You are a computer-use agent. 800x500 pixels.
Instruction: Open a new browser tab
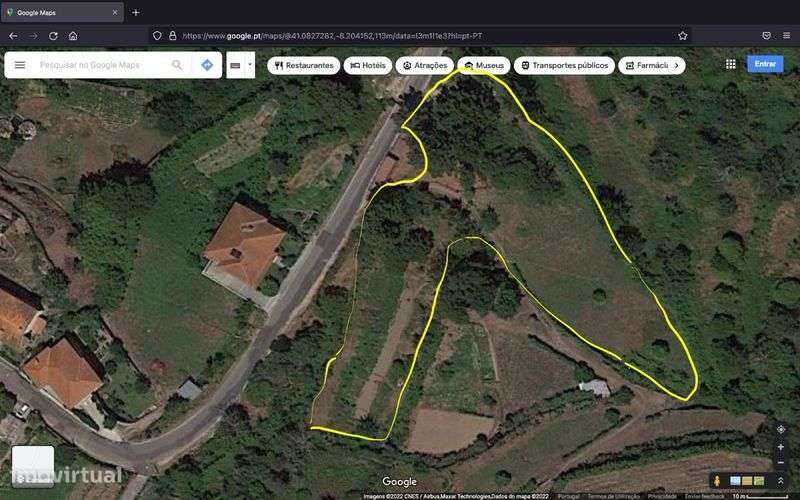[136, 12]
